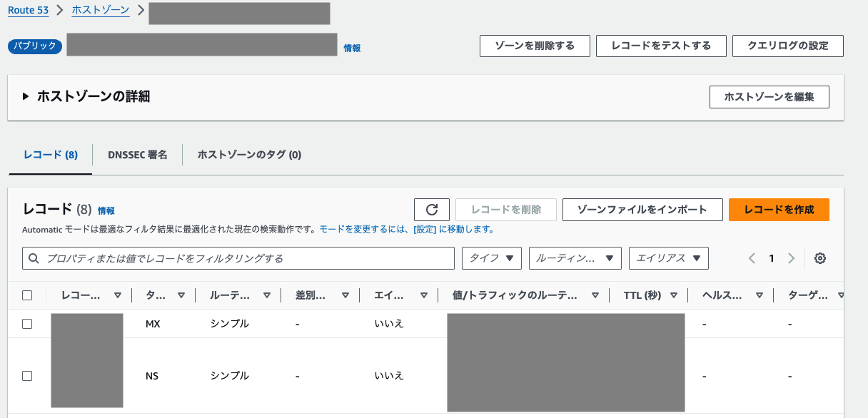Refresh the records list

pos(431,209)
